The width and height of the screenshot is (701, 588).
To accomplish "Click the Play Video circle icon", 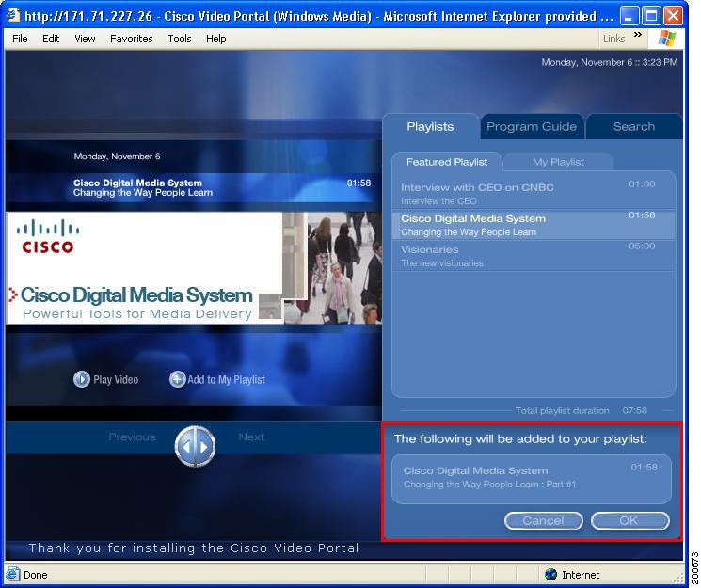I will pos(81,379).
